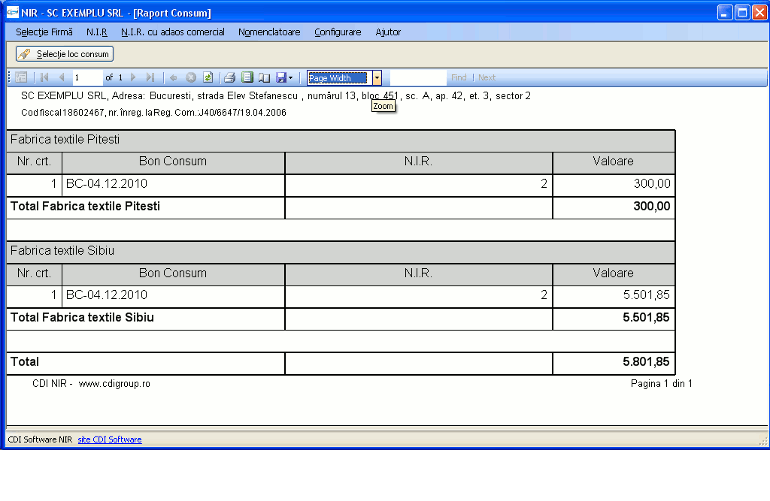
Task: Print the report
Action: (229, 77)
